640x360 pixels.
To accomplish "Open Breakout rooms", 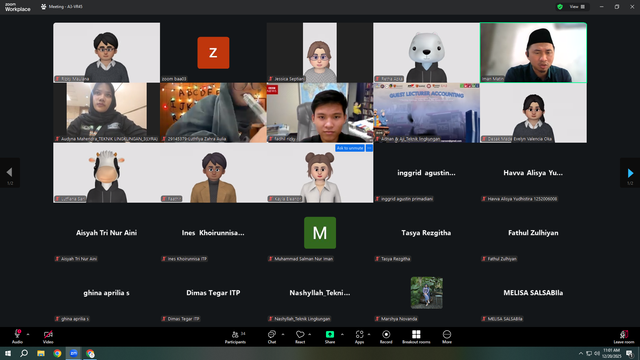I will coord(416,337).
